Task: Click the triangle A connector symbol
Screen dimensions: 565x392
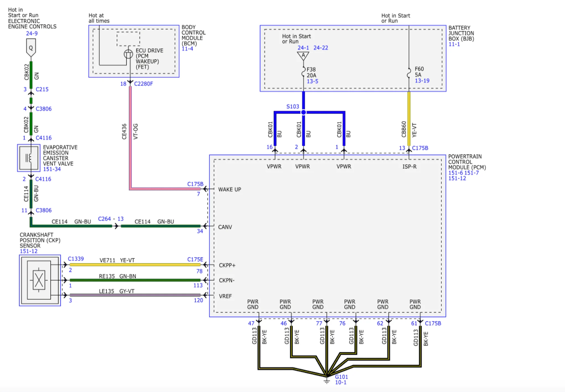Action: (303, 56)
